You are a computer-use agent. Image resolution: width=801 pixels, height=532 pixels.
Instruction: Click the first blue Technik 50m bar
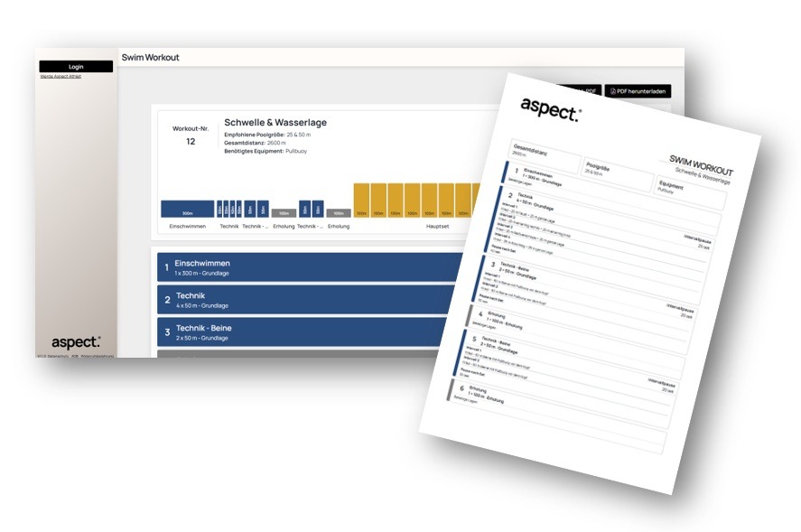click(219, 209)
